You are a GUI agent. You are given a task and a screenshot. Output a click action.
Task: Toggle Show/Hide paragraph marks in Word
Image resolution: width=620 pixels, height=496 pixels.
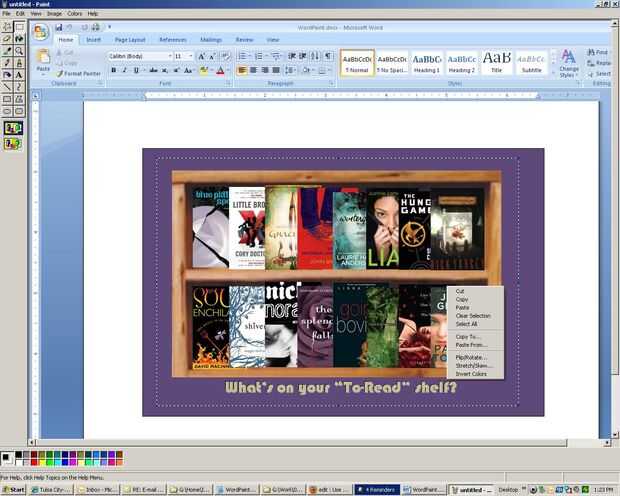[328, 56]
